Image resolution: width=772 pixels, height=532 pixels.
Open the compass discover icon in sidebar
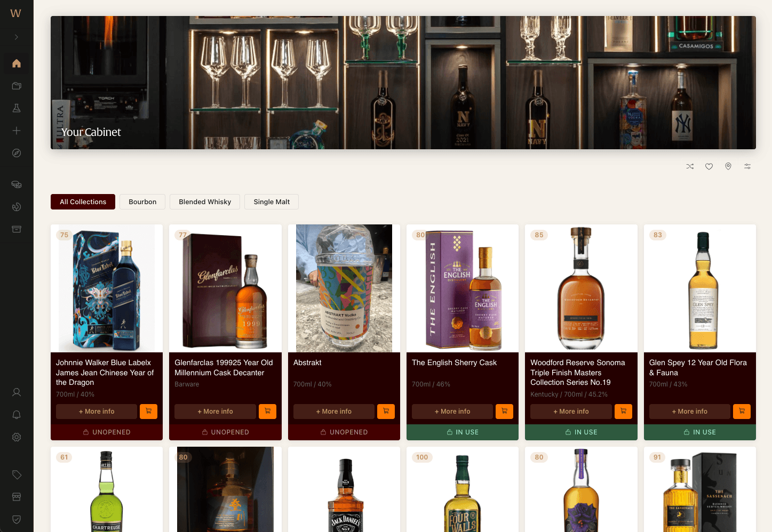pos(17,153)
